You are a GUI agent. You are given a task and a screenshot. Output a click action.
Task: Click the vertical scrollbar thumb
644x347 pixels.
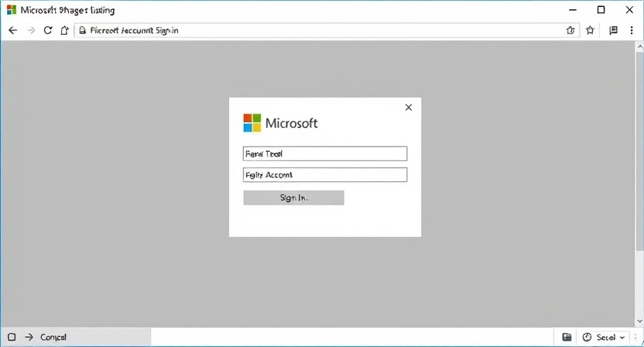[x=639, y=151]
